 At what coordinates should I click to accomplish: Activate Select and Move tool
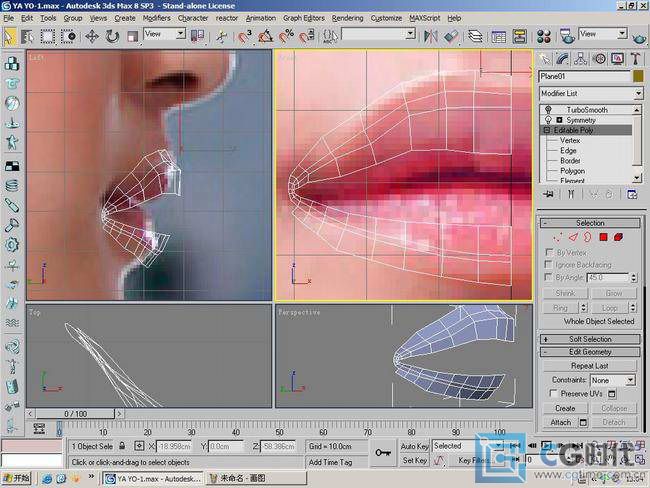pyautogui.click(x=92, y=36)
